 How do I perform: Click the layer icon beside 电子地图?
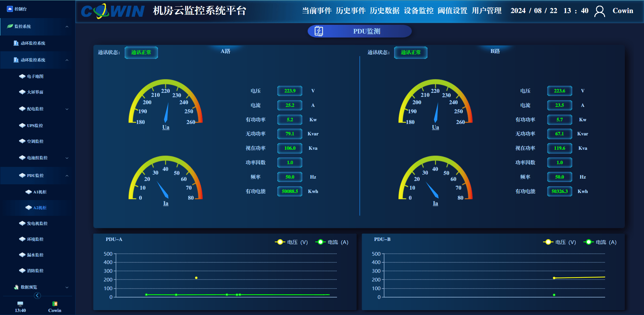(22, 76)
